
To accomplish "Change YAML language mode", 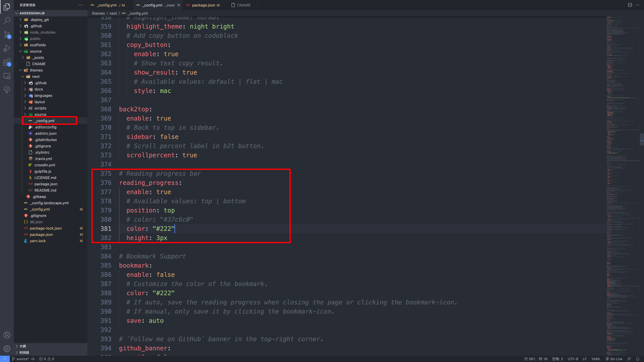I will point(596,359).
